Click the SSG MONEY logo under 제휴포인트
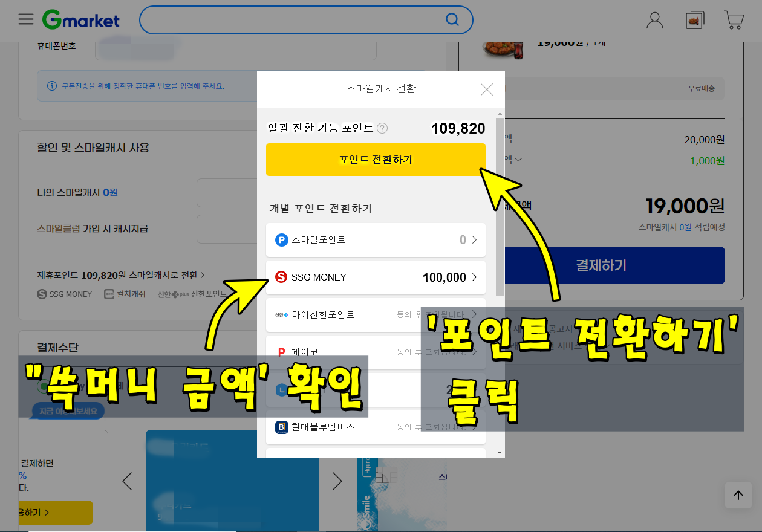 (x=65, y=294)
